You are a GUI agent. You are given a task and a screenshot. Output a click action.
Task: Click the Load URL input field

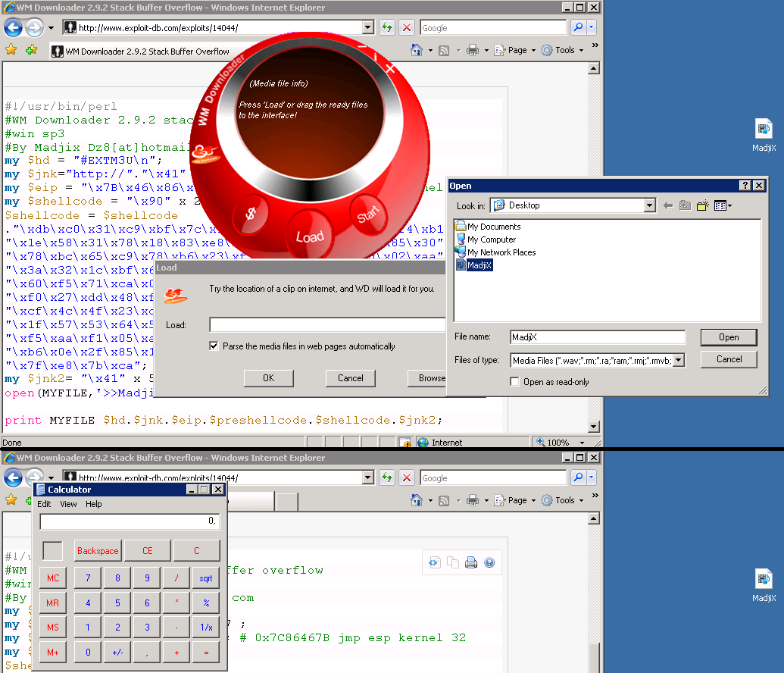327,324
